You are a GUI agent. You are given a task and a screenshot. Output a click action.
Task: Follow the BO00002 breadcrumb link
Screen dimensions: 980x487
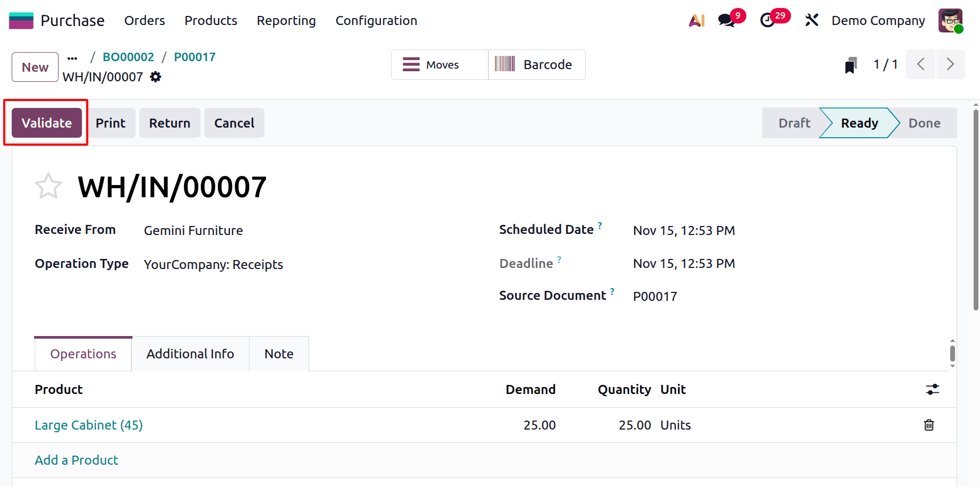point(128,56)
